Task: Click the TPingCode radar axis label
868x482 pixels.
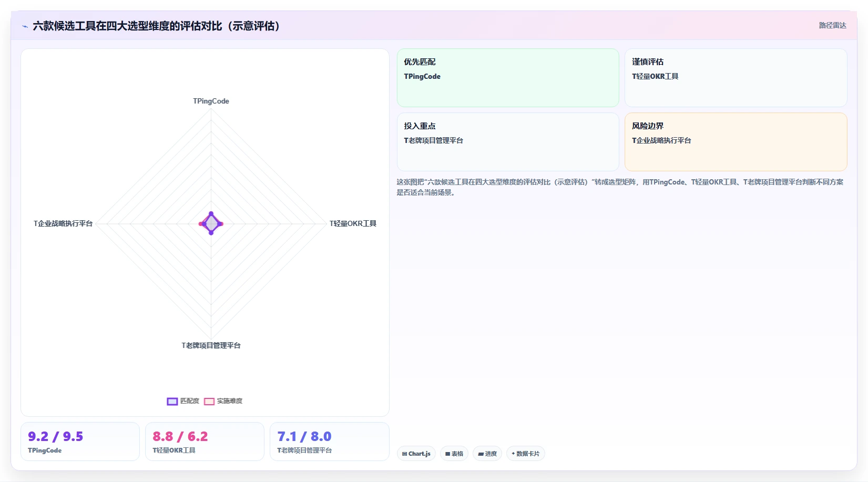Action: [211, 101]
